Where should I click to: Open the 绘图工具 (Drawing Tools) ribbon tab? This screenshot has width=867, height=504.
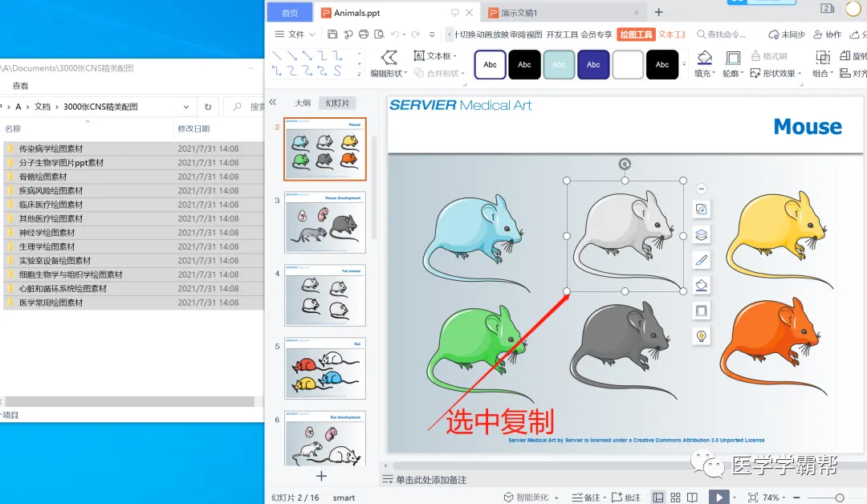636,35
